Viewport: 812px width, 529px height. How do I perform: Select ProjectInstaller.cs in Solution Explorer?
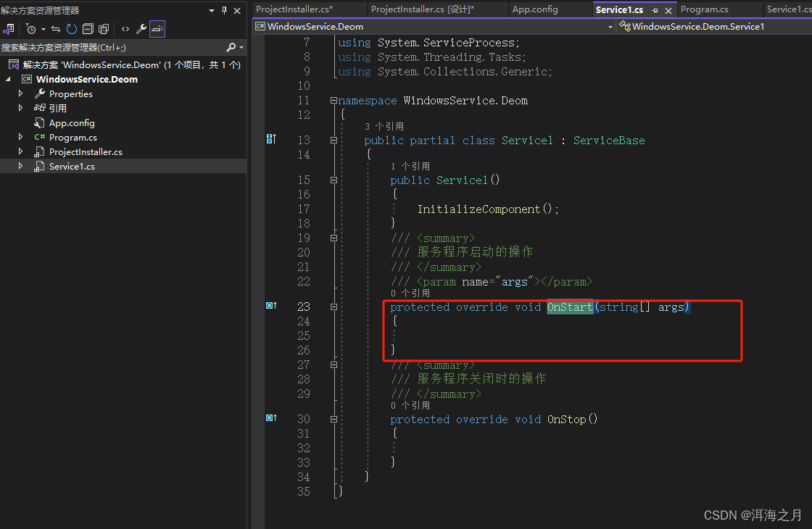[x=86, y=151]
